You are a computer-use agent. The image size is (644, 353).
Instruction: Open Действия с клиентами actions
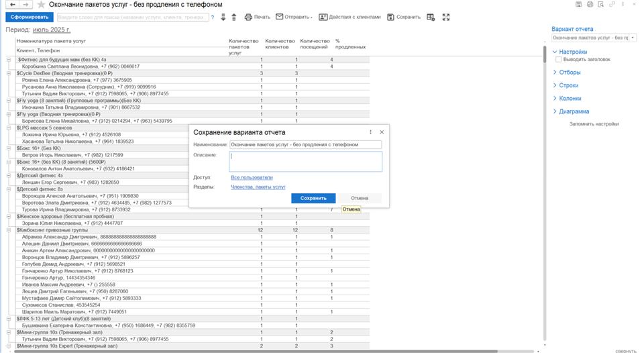pyautogui.click(x=350, y=17)
